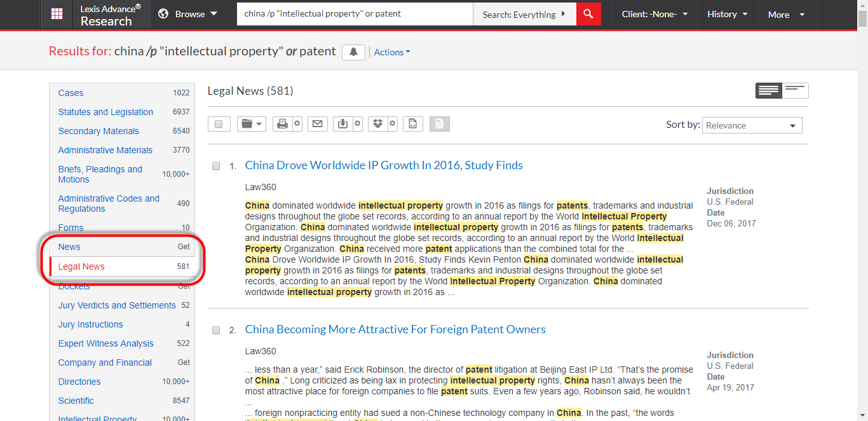Check result 1 China Drove Worldwide IP Growth
Screen dimensions: 868x421
216,166
